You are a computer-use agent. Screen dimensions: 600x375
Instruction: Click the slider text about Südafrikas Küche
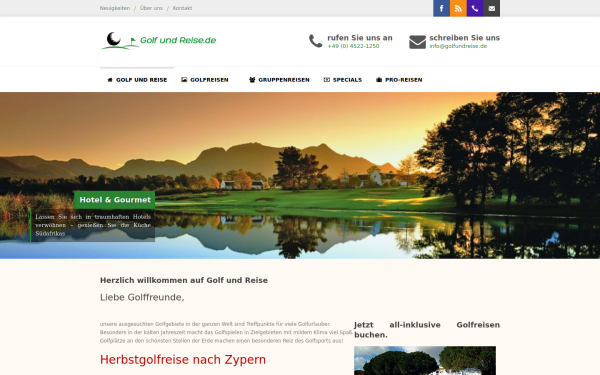point(93,225)
